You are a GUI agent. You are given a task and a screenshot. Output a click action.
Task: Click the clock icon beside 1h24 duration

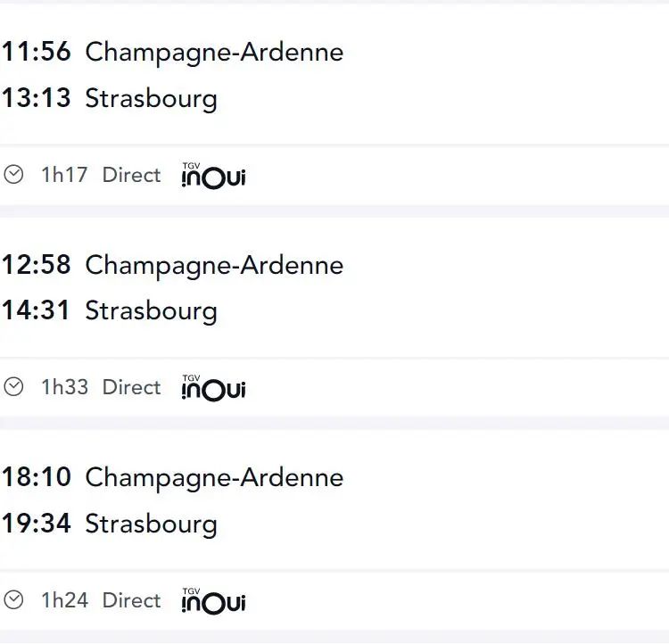coord(13,600)
